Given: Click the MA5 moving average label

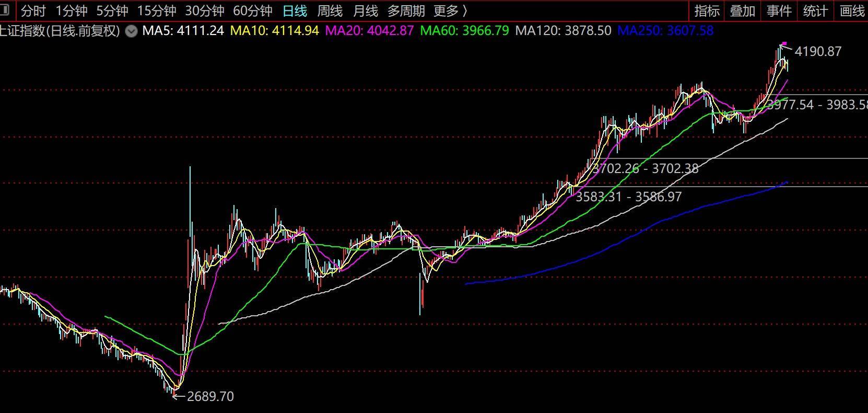Looking at the screenshot, I should tap(183, 31).
